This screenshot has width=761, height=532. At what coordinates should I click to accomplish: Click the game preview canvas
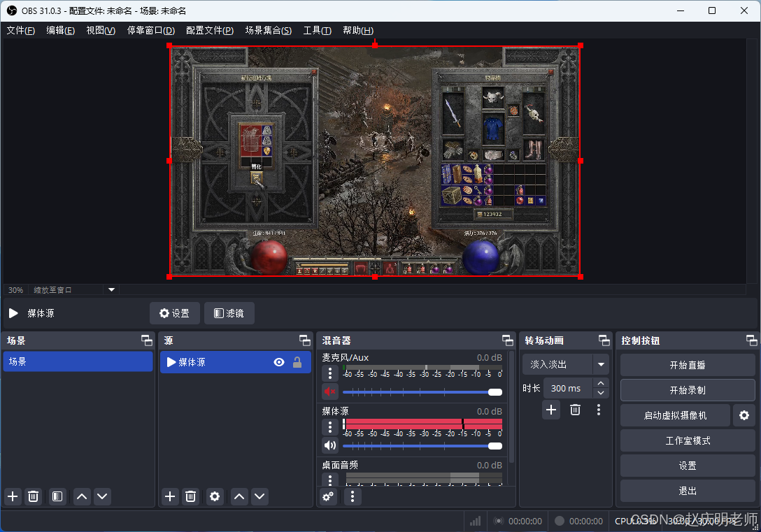tap(375, 161)
